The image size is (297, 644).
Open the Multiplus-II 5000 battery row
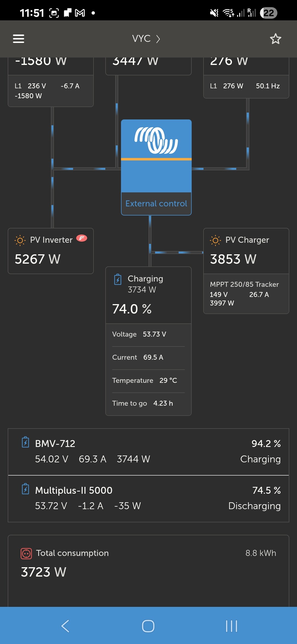click(148, 498)
